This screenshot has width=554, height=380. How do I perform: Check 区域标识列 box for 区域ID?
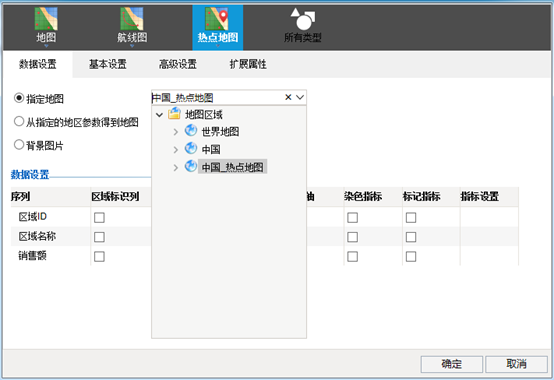pos(99,217)
